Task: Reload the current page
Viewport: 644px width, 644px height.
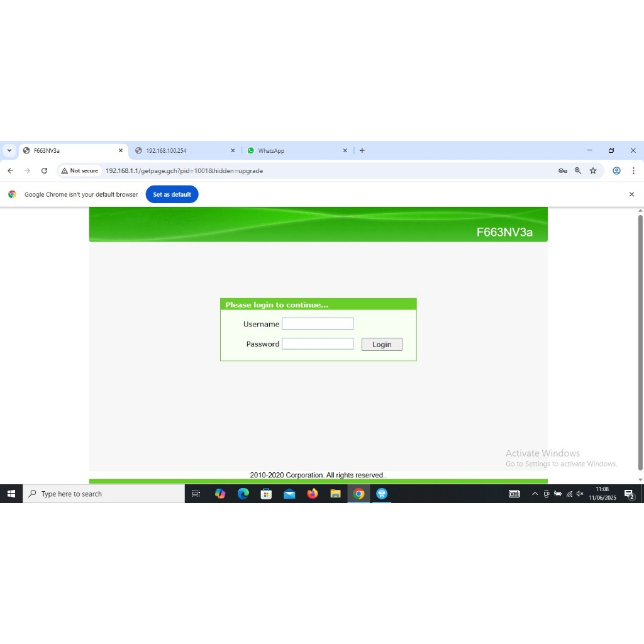Action: 44,170
